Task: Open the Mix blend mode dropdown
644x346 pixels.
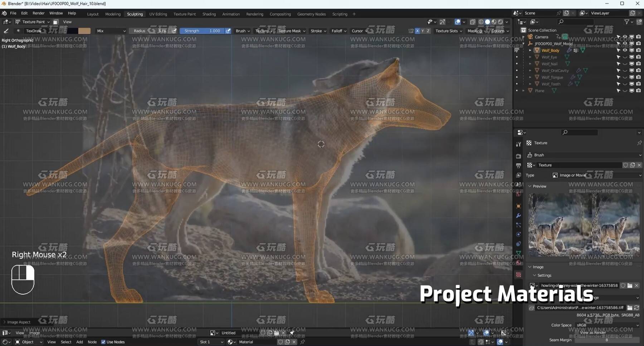Action: coord(111,31)
